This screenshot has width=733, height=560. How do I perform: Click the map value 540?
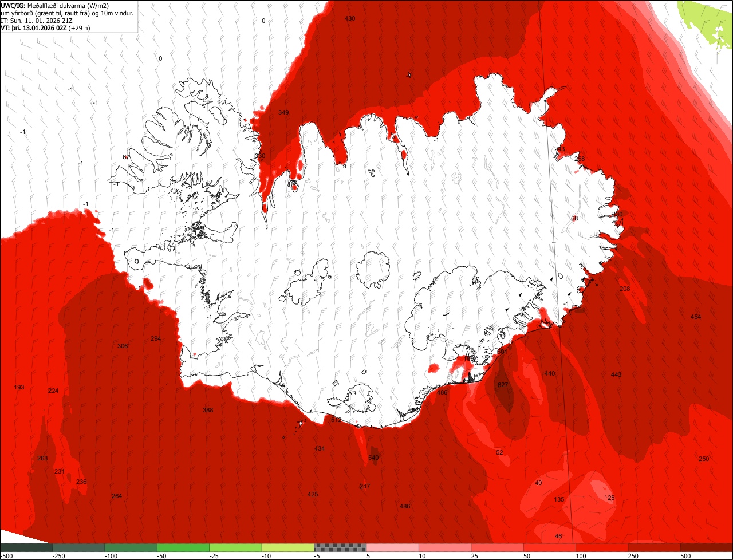tap(373, 458)
